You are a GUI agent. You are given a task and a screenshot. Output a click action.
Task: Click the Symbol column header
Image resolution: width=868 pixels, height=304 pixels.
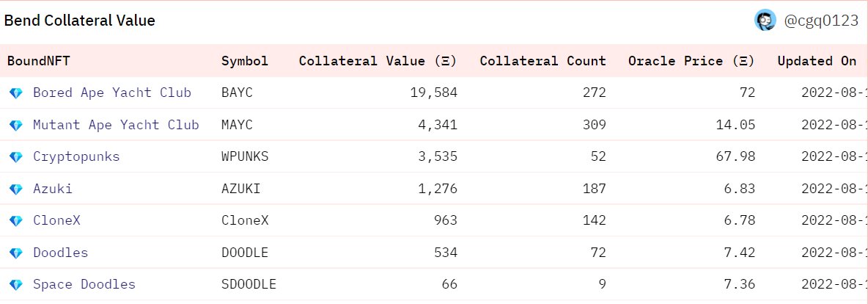pyautogui.click(x=245, y=61)
